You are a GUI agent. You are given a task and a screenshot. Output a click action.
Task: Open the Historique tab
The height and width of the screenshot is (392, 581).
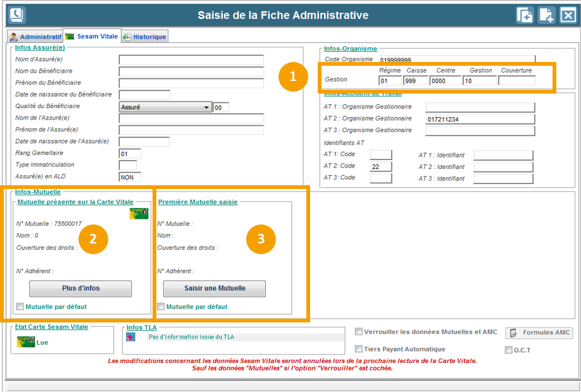(145, 37)
